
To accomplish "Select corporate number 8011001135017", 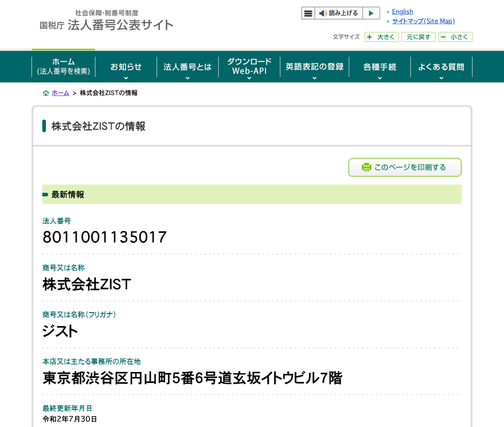I will point(104,237).
